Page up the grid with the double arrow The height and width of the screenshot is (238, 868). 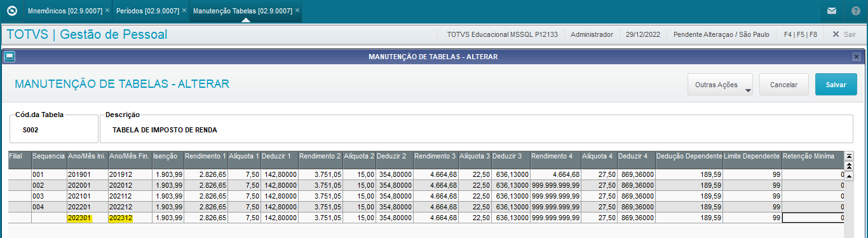point(849,165)
